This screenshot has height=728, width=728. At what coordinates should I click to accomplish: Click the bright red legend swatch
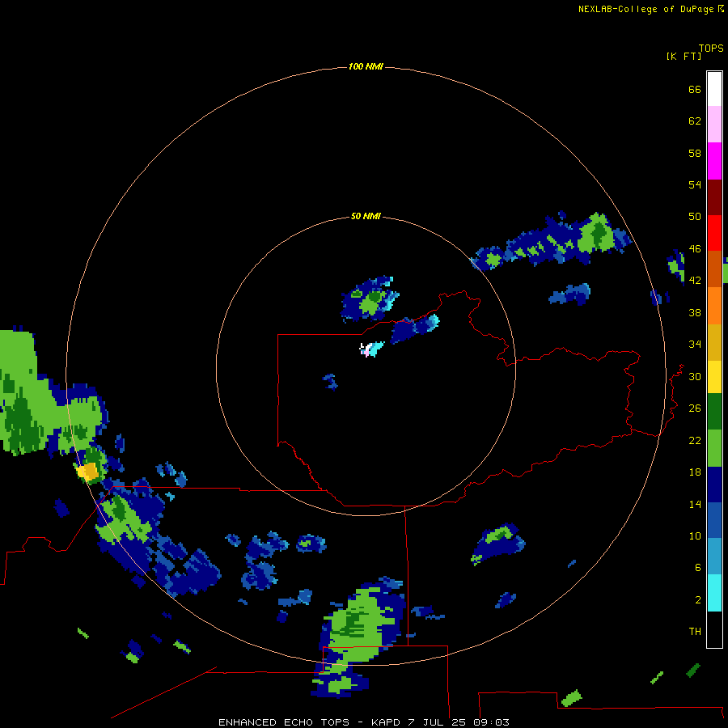(714, 233)
